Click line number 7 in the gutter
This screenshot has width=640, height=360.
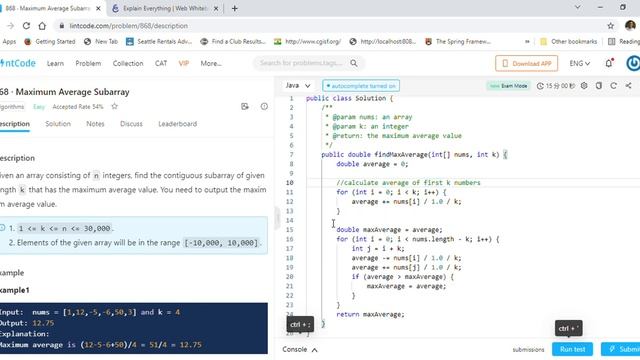(291, 155)
